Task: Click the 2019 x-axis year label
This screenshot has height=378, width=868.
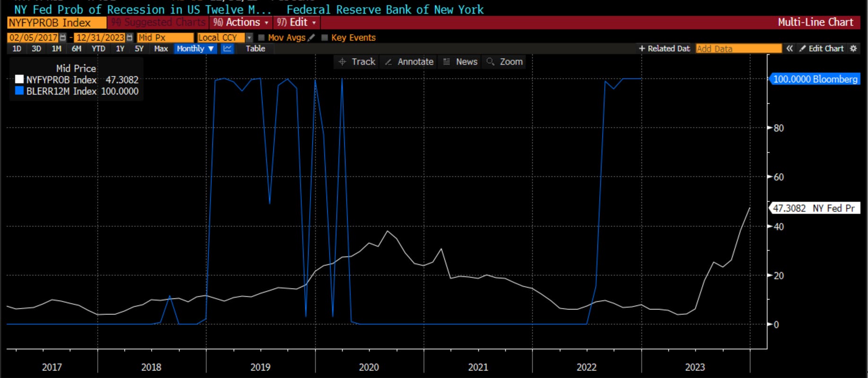Action: [260, 367]
